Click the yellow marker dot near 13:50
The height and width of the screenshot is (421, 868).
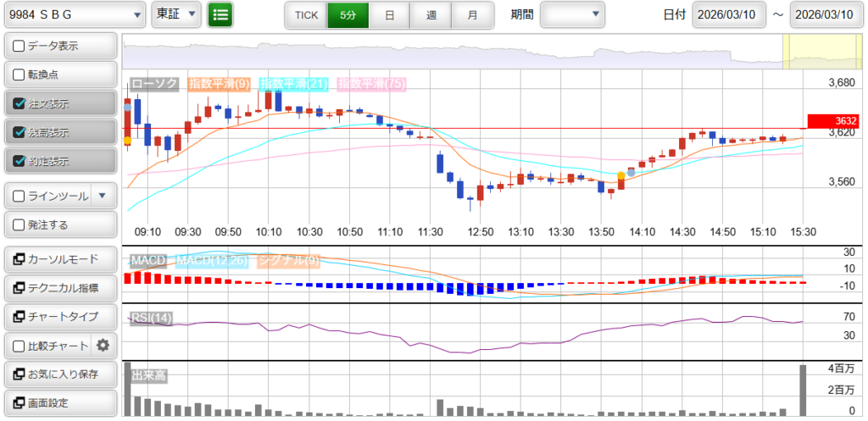(621, 175)
